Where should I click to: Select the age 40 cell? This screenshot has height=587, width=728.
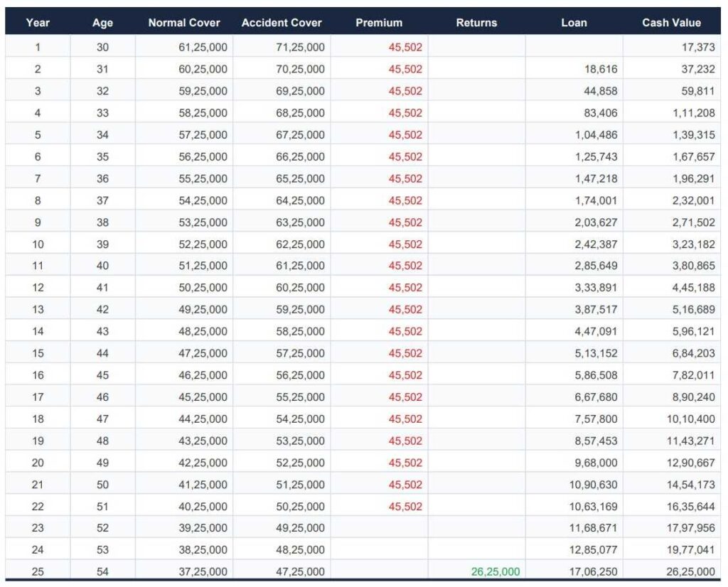tap(102, 266)
